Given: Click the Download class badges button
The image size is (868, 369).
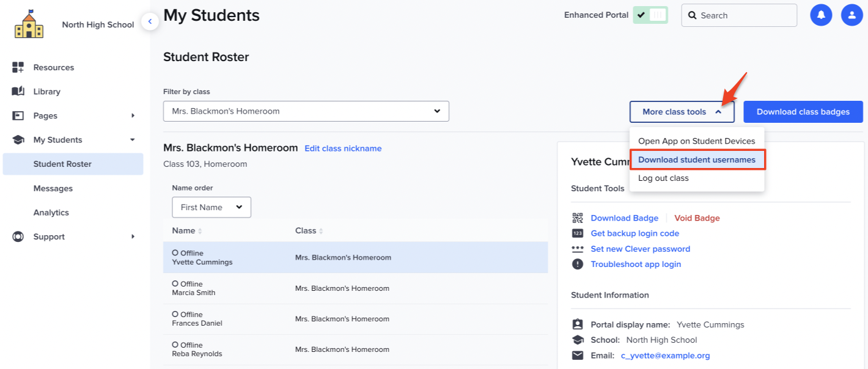Looking at the screenshot, I should coord(803,111).
